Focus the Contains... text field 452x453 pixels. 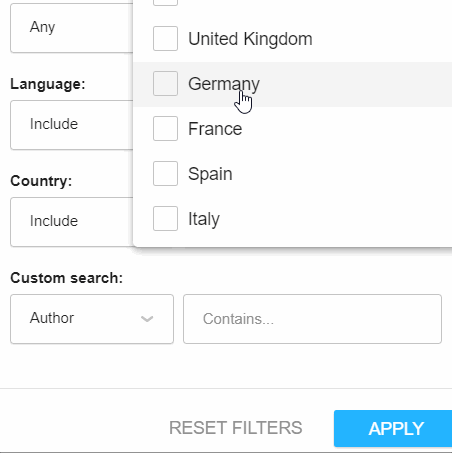tap(312, 319)
